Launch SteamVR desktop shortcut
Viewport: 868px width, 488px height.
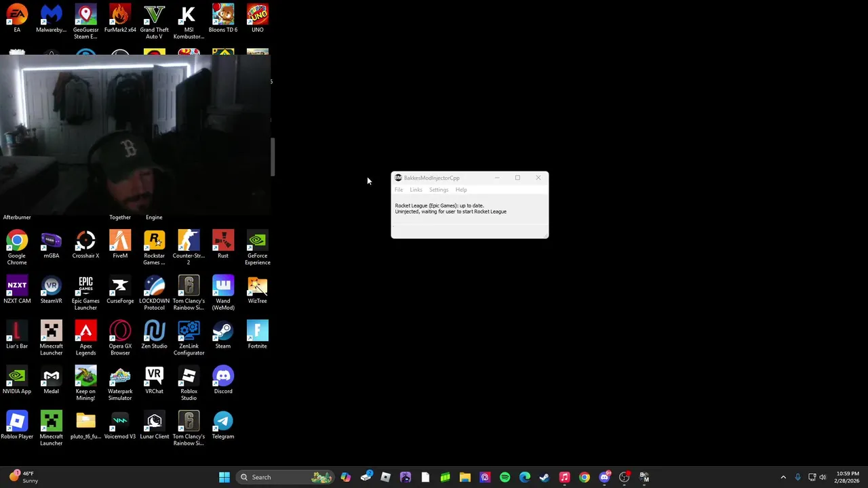[51, 289]
